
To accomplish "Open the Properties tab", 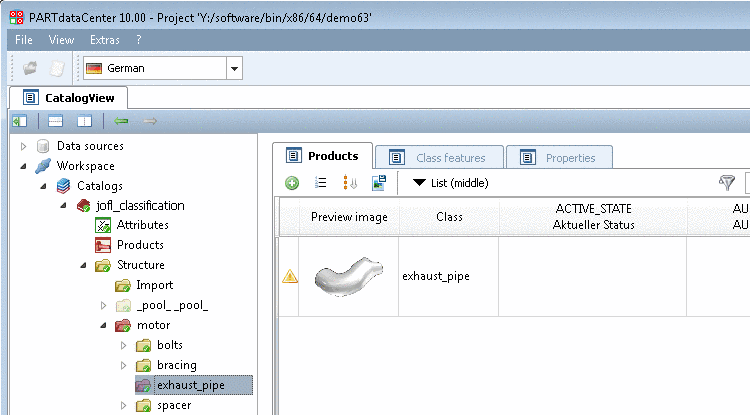I will pos(558,157).
